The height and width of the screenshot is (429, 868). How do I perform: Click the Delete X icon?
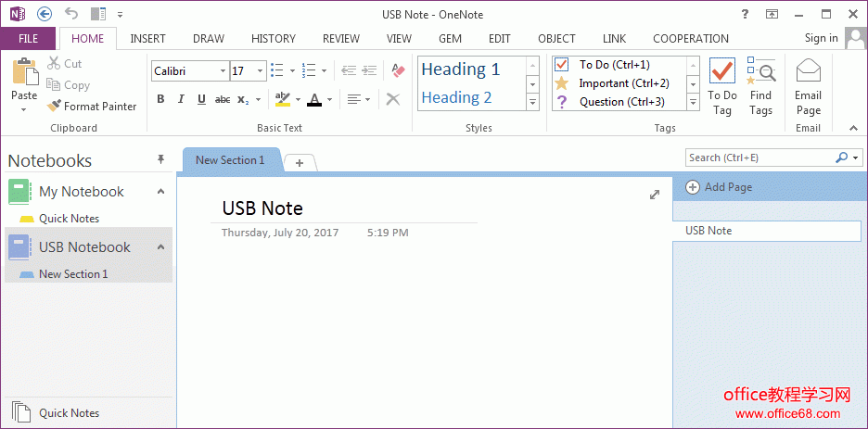coord(393,99)
